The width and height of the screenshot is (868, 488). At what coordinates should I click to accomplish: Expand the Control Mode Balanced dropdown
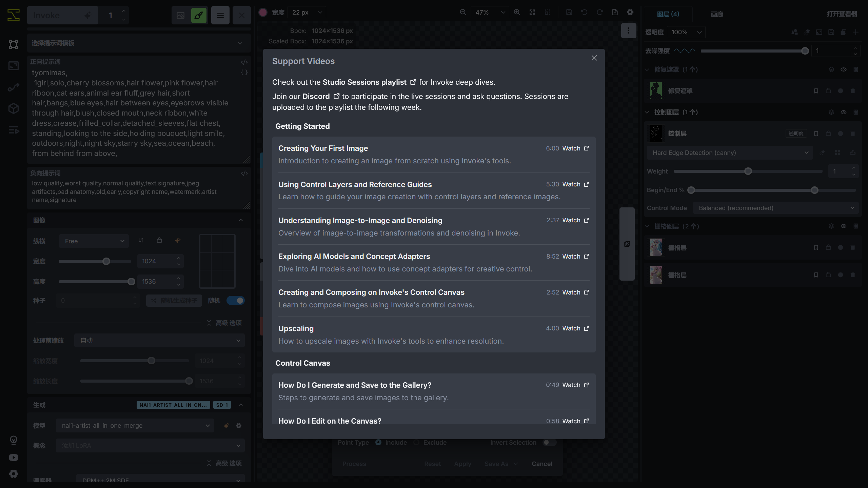[x=776, y=208]
